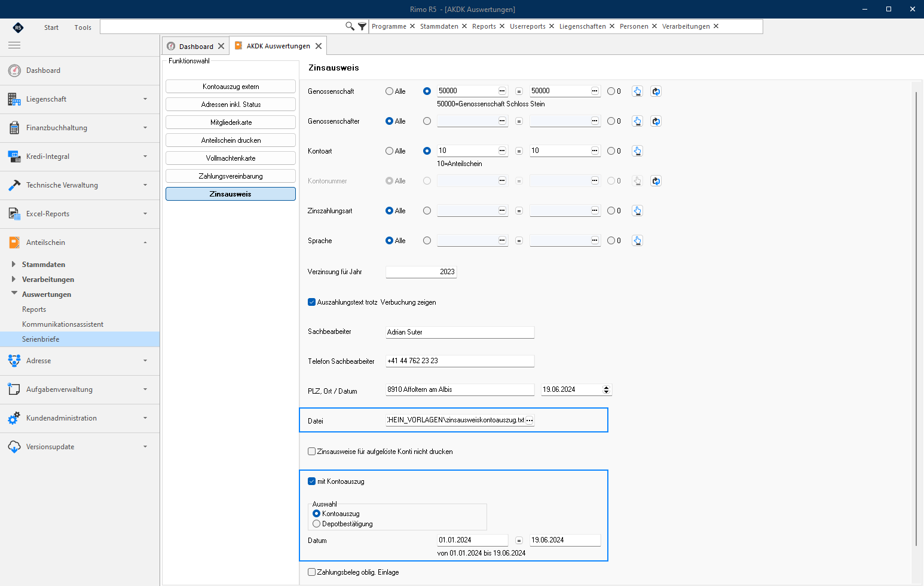
Task: Click the hand-pointer selection icon in the Sprache row
Action: point(637,241)
